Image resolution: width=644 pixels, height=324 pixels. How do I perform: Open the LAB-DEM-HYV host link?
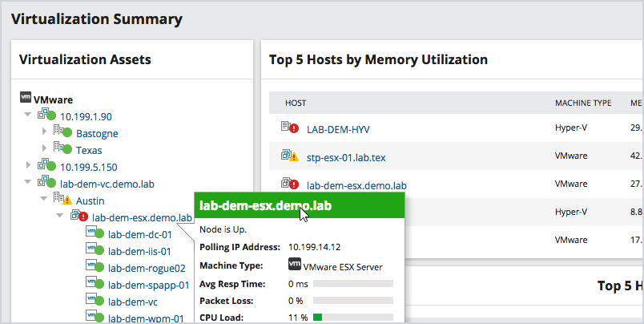point(338,129)
